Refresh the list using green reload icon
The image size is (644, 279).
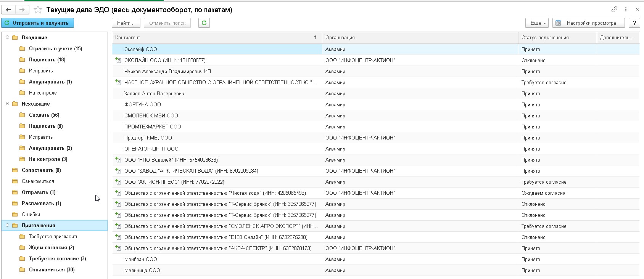204,23
